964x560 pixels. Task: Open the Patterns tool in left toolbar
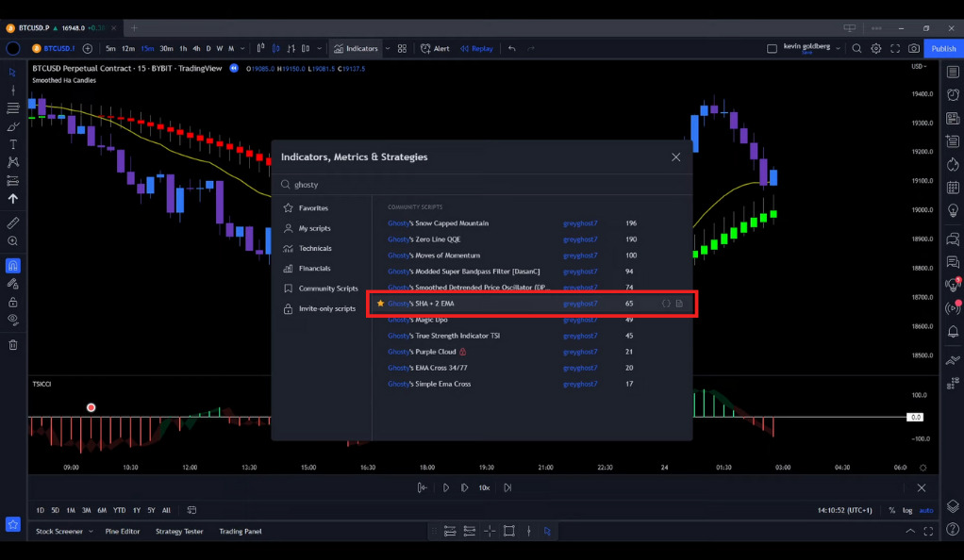(x=13, y=162)
